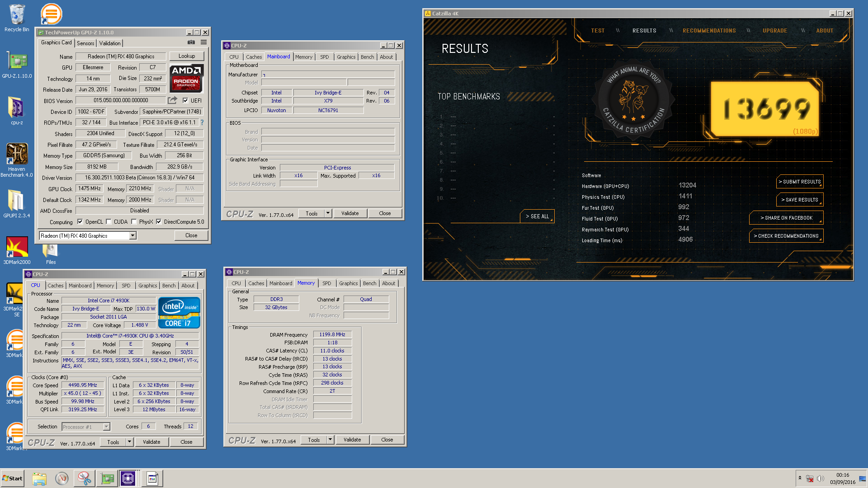Screen dimensions: 868x488
Task: Open the RECOMMENDATIONS tab in Catzilla
Action: click(x=709, y=31)
